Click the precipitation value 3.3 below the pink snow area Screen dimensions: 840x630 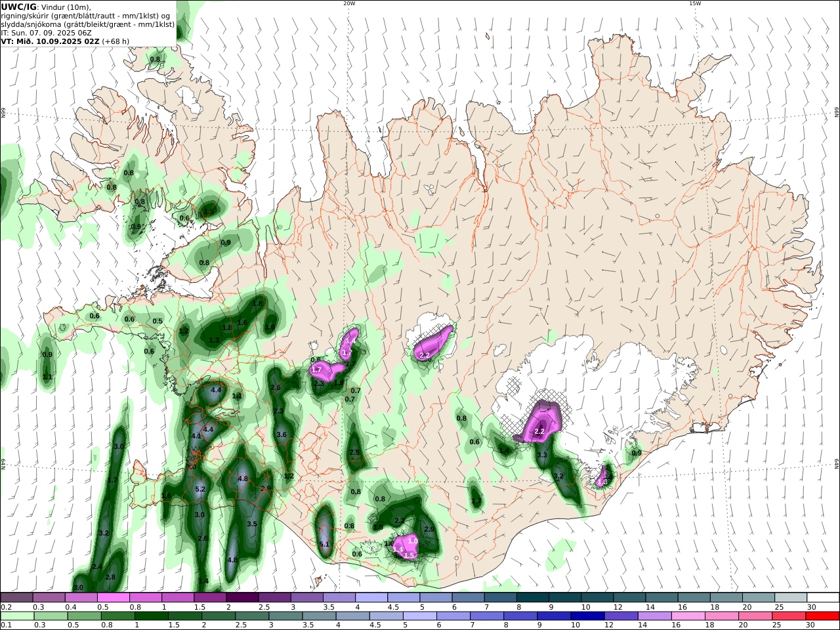(542, 455)
